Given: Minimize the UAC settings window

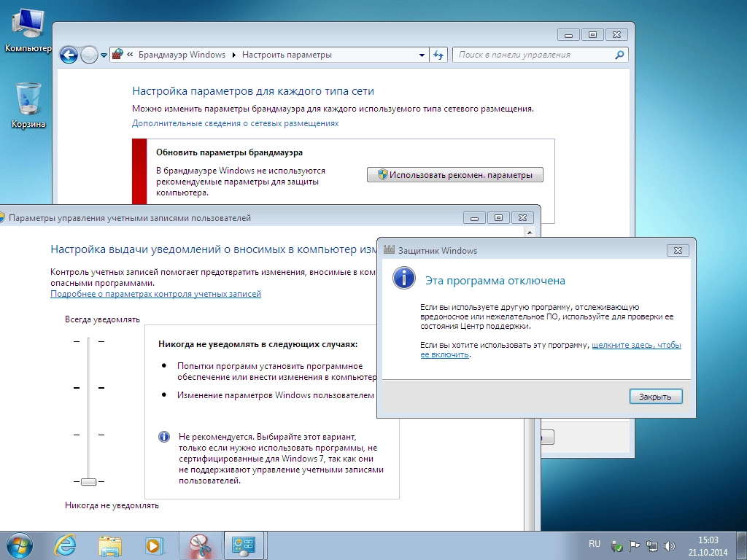Looking at the screenshot, I should (474, 217).
